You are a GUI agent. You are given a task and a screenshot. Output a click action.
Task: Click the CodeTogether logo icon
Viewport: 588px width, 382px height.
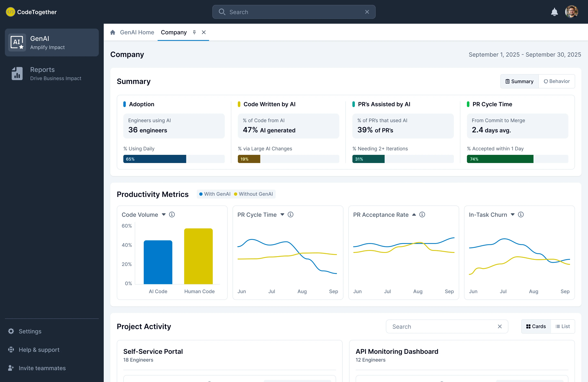coord(10,12)
